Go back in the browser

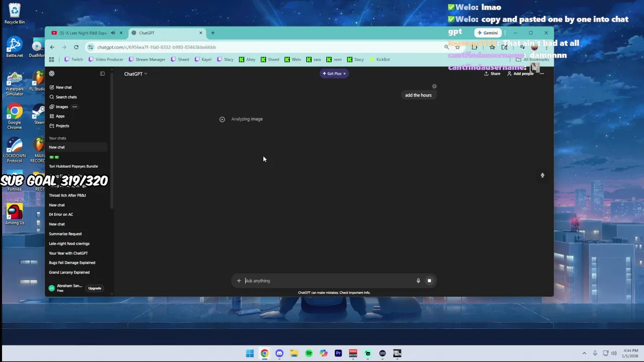(52, 47)
